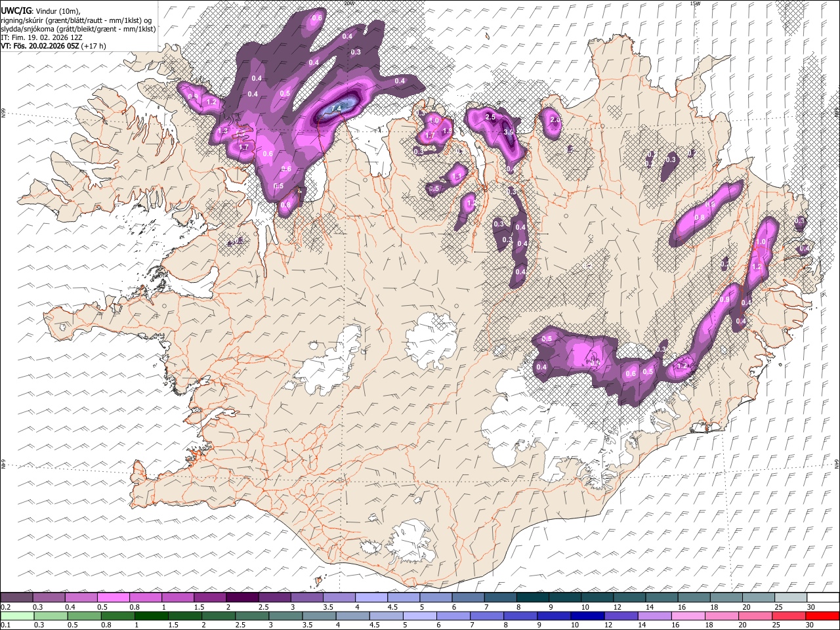Screen dimensions: 840x630
Task: Select the deep blue 10 rain scale swatch
Action: pos(587,616)
